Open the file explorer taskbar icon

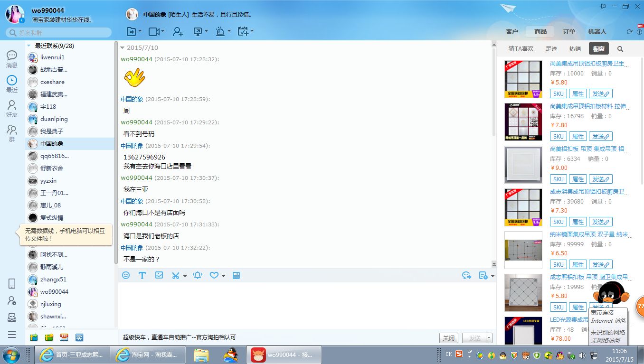(201, 355)
